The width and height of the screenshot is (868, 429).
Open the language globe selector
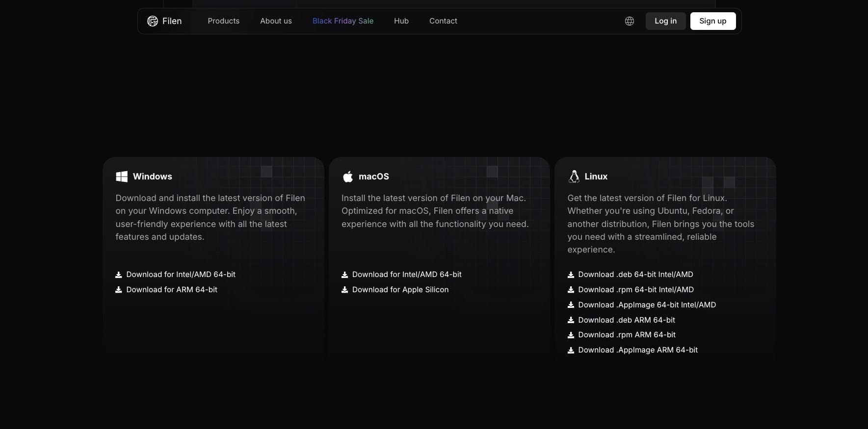630,21
